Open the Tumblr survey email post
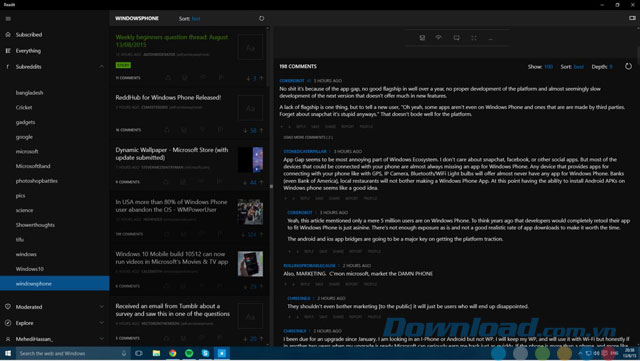Viewport: 640px width, 361px height. 172,310
